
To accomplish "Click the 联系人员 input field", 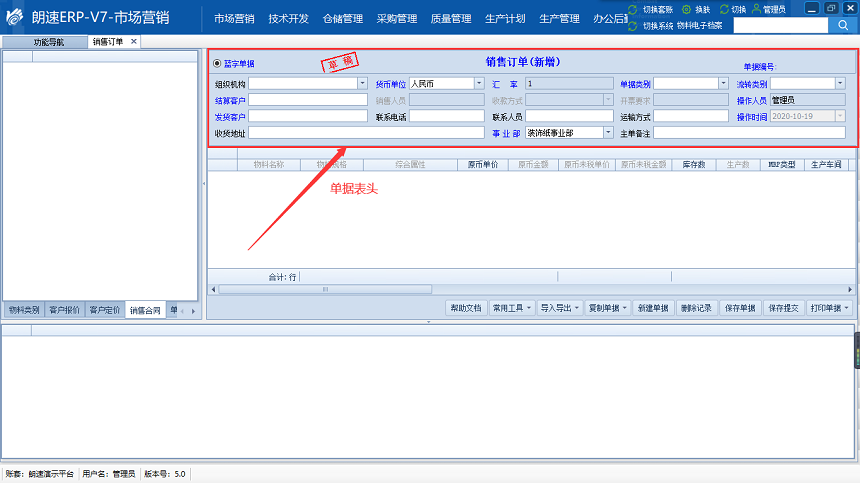I will 569,116.
